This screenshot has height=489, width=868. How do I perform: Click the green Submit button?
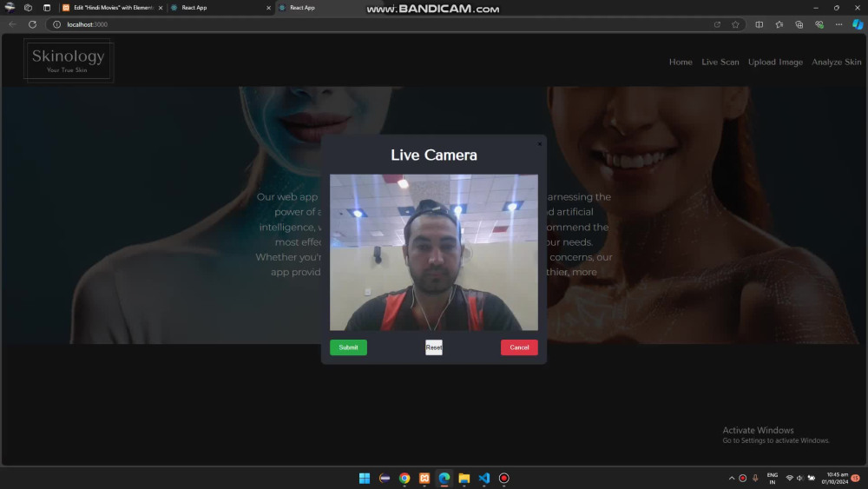348,347
